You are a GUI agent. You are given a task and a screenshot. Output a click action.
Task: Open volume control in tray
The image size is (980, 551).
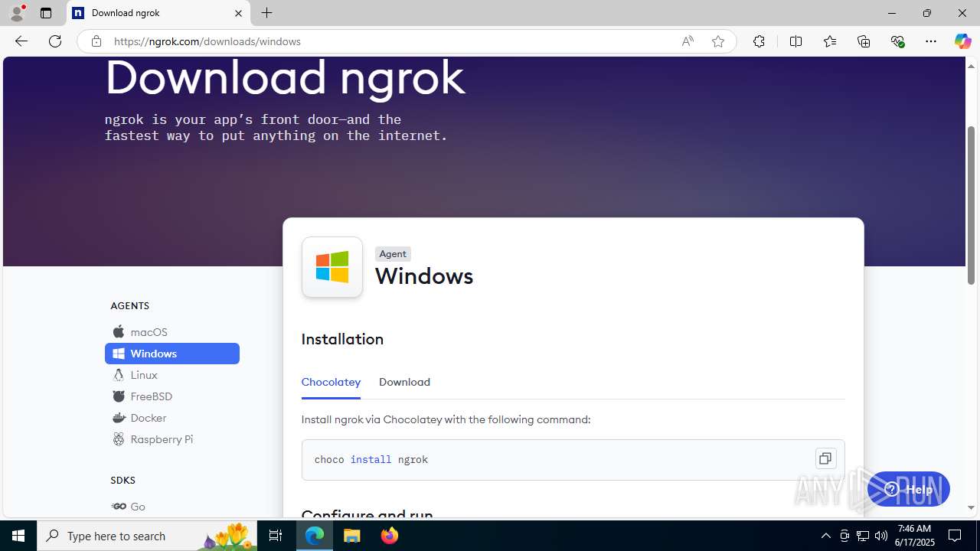pyautogui.click(x=881, y=536)
